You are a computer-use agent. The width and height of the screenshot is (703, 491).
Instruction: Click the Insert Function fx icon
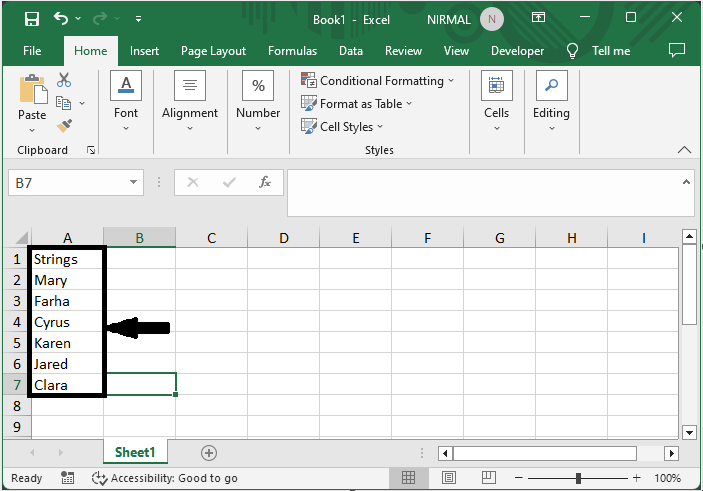point(265,183)
